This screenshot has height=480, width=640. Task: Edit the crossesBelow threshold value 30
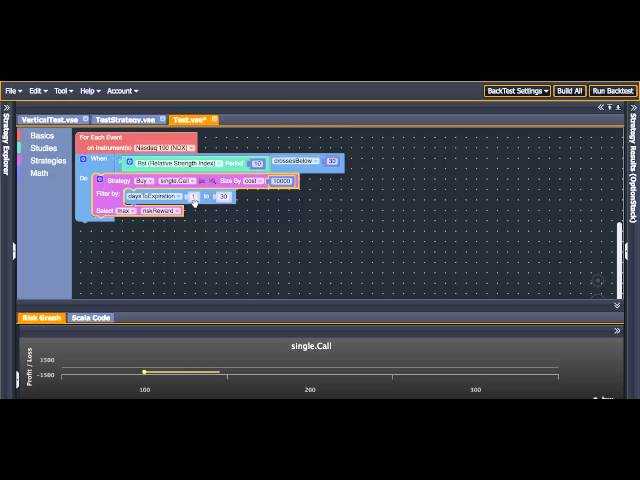[332, 161]
